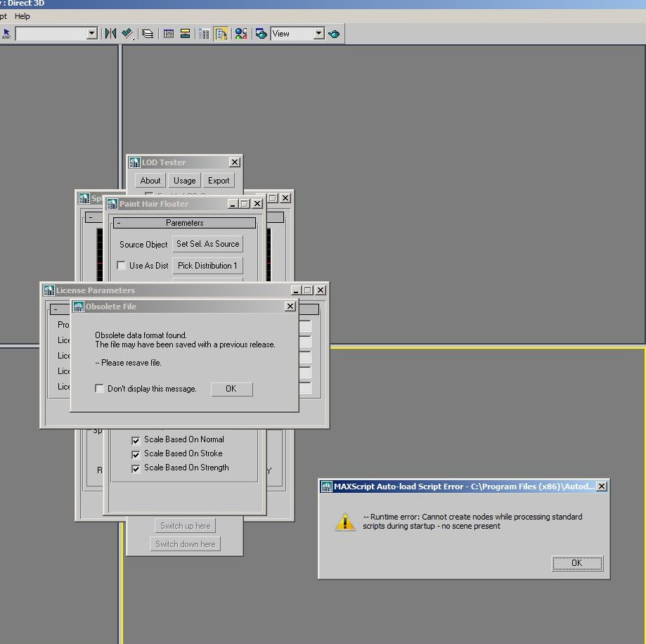Open the Material Editor spheres icon
The height and width of the screenshot is (644, 646).
click(x=241, y=34)
